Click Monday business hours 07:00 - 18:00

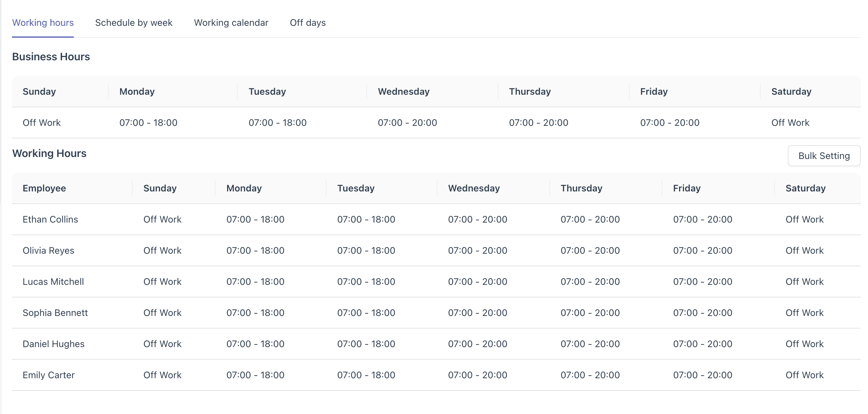[x=148, y=123]
